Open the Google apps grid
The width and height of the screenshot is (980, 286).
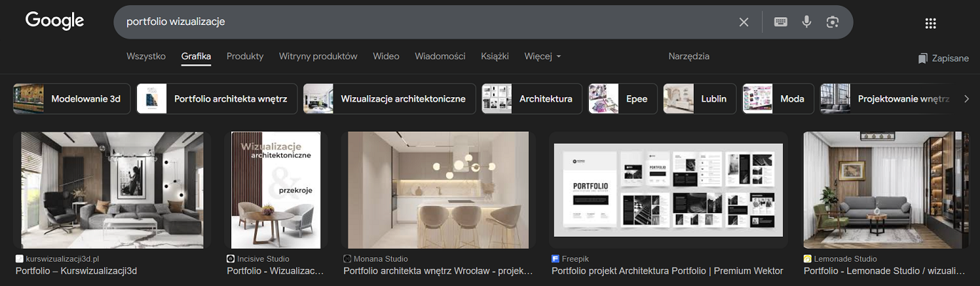pyautogui.click(x=930, y=23)
